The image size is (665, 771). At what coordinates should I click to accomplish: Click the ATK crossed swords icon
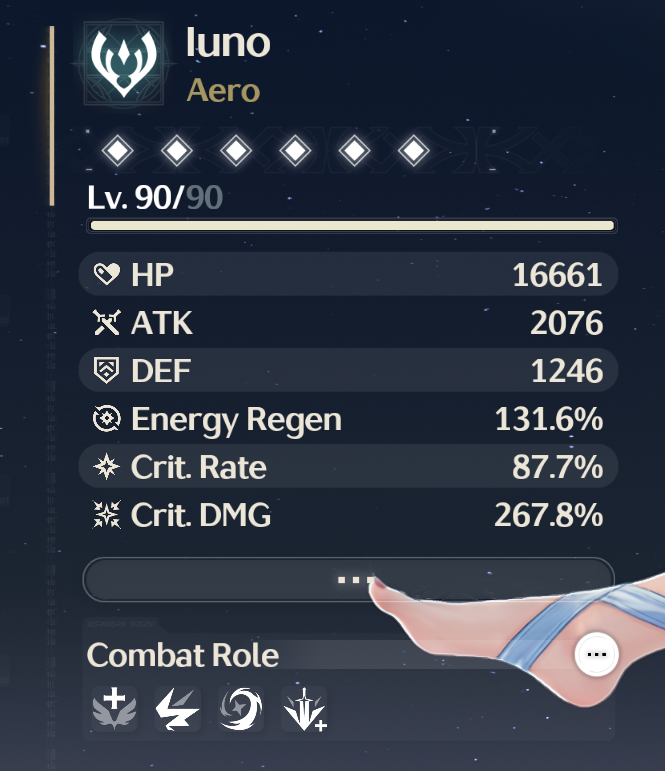click(105, 323)
